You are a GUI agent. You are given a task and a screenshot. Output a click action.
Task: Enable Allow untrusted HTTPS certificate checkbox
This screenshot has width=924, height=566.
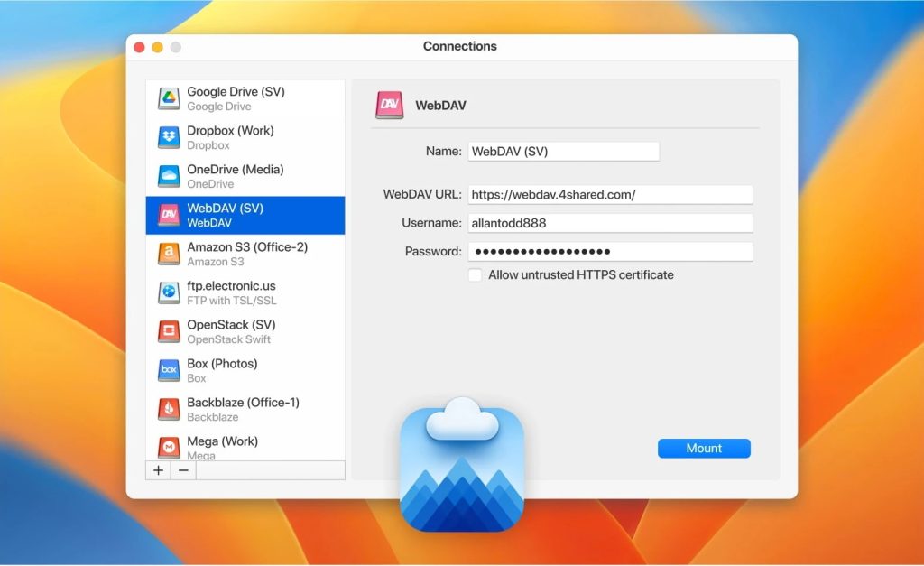click(x=475, y=274)
